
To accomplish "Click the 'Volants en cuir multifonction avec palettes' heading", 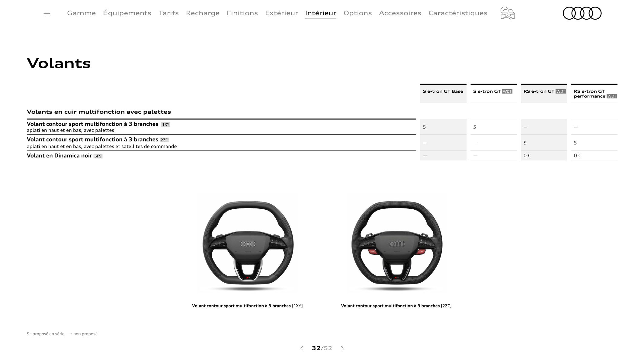I will 99,112.
